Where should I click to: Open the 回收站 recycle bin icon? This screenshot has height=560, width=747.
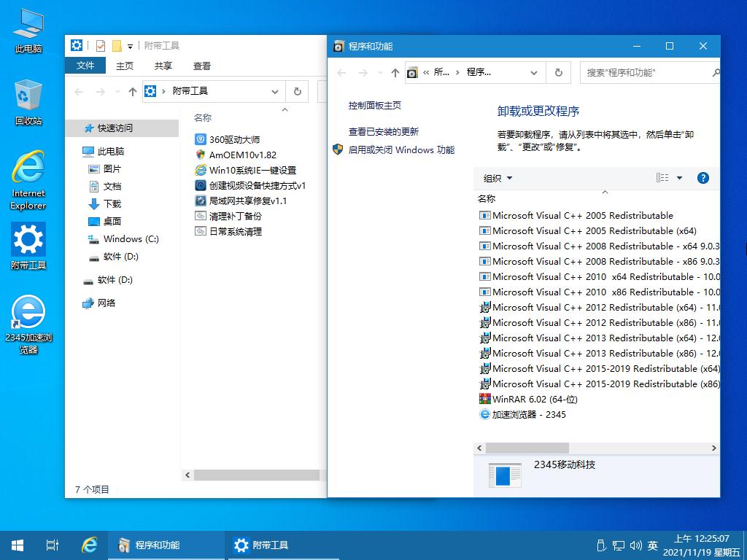tap(28, 102)
